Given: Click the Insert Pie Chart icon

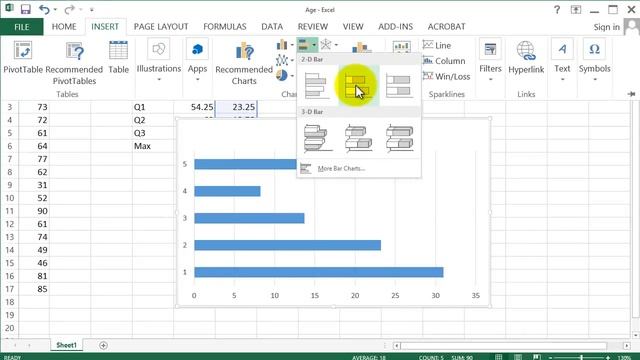Looking at the screenshot, I should click(x=282, y=75).
